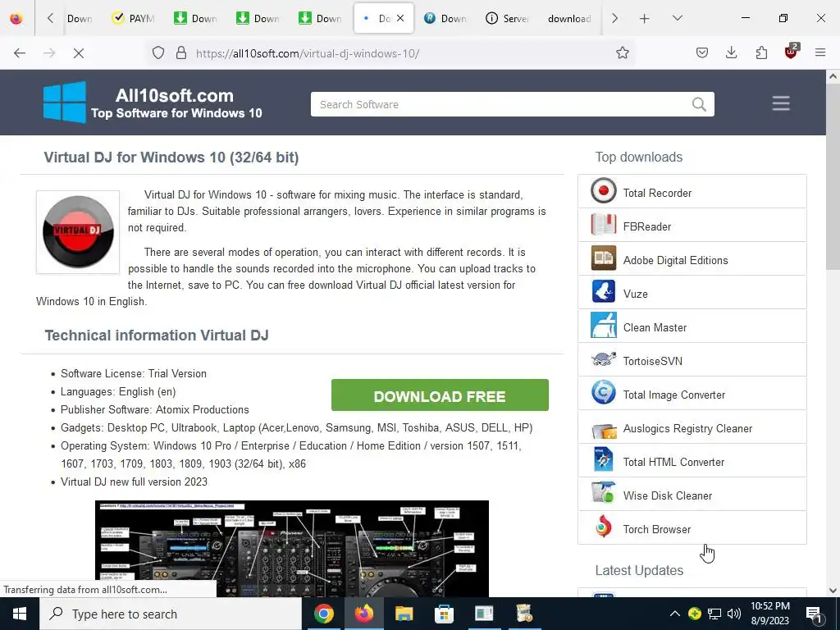Screen dimensions: 840x630
Task: Click the Windows taskbar search box
Action: pos(171,614)
